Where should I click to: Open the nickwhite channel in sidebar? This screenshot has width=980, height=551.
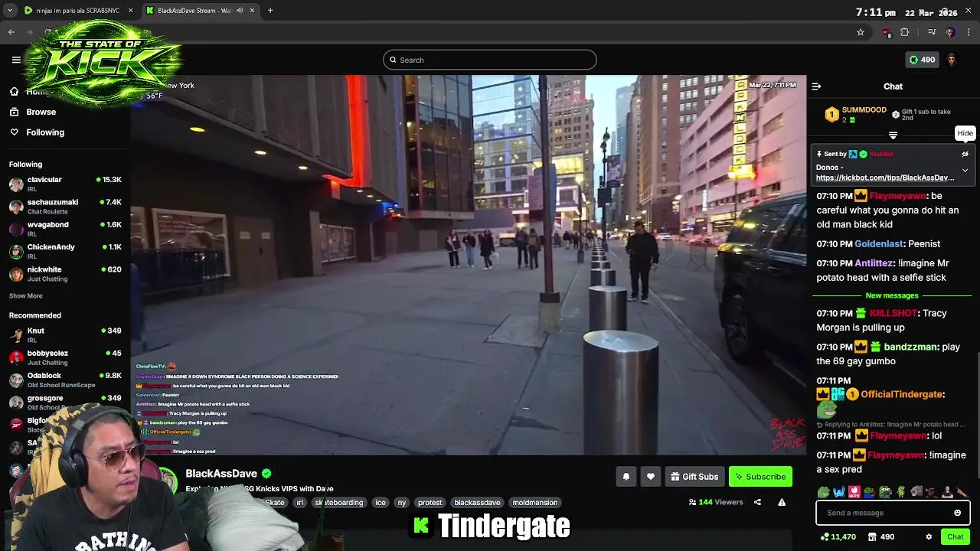(65, 274)
